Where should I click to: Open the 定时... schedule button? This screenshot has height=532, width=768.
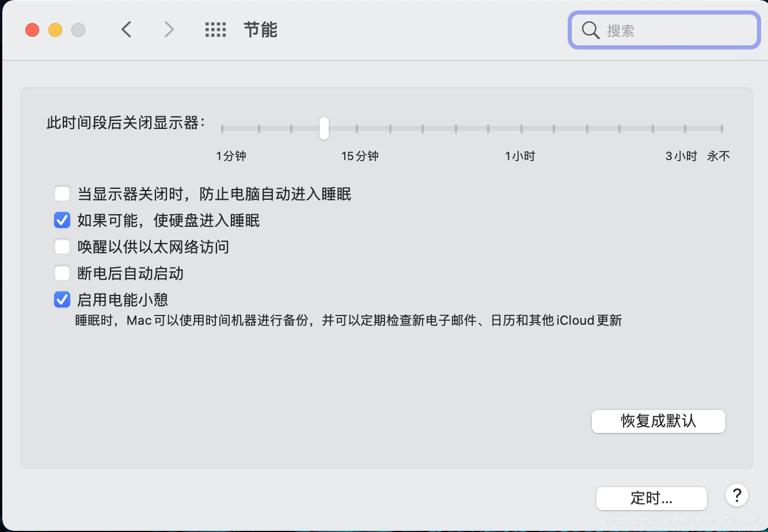(x=651, y=498)
